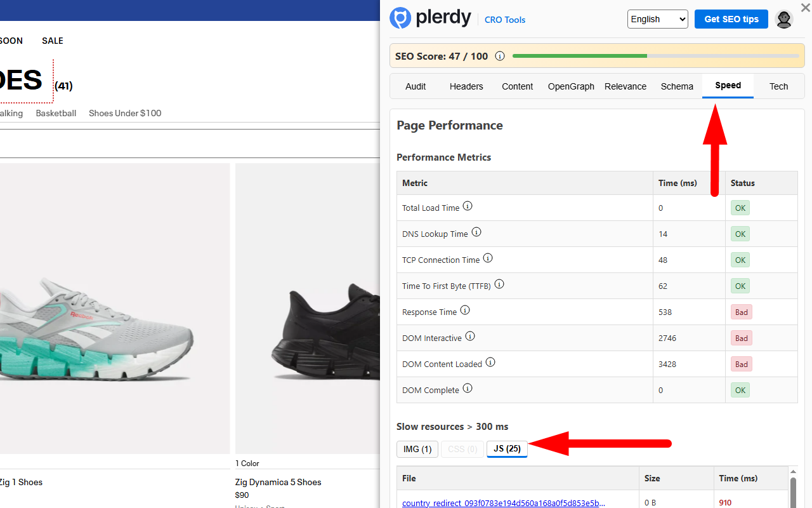This screenshot has width=812, height=508.
Task: Expand the DOM Interactive metric info
Action: (470, 336)
